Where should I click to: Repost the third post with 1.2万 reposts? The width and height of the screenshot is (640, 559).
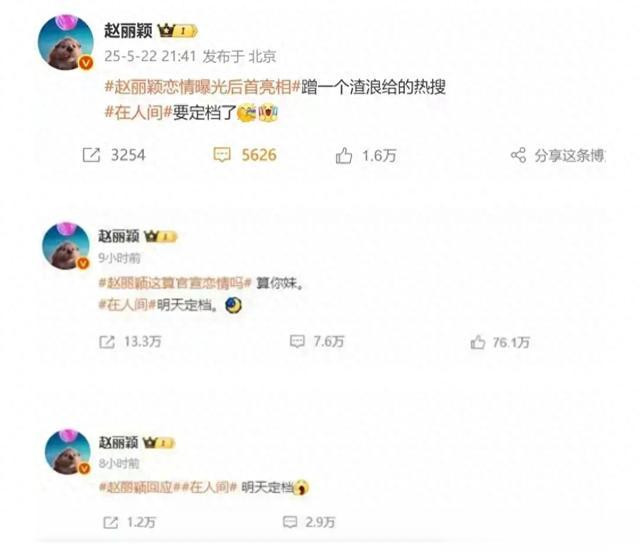111,523
